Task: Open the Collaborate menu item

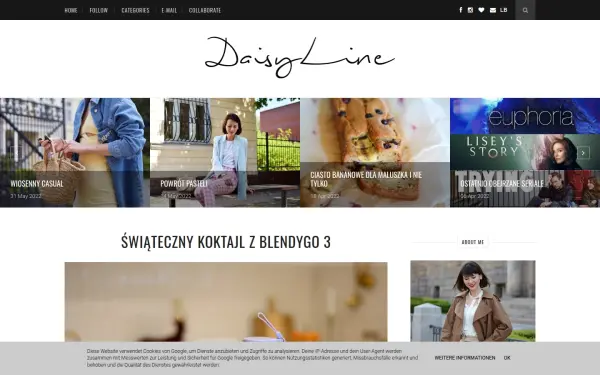Action: 205,10
